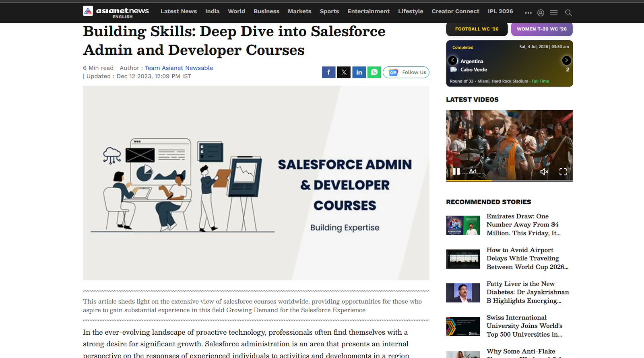Click the 6 Min read label
The height and width of the screenshot is (358, 644).
click(x=98, y=68)
